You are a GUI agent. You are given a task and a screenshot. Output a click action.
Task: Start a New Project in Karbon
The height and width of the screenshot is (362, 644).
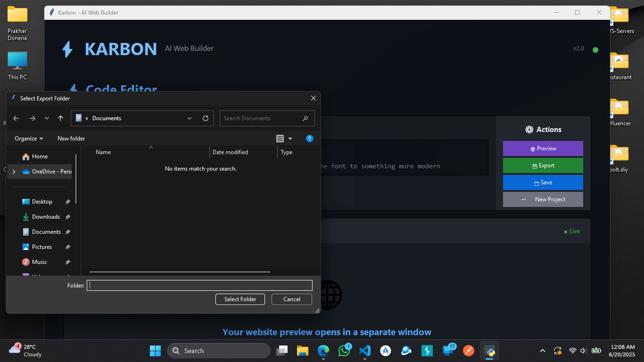543,199
